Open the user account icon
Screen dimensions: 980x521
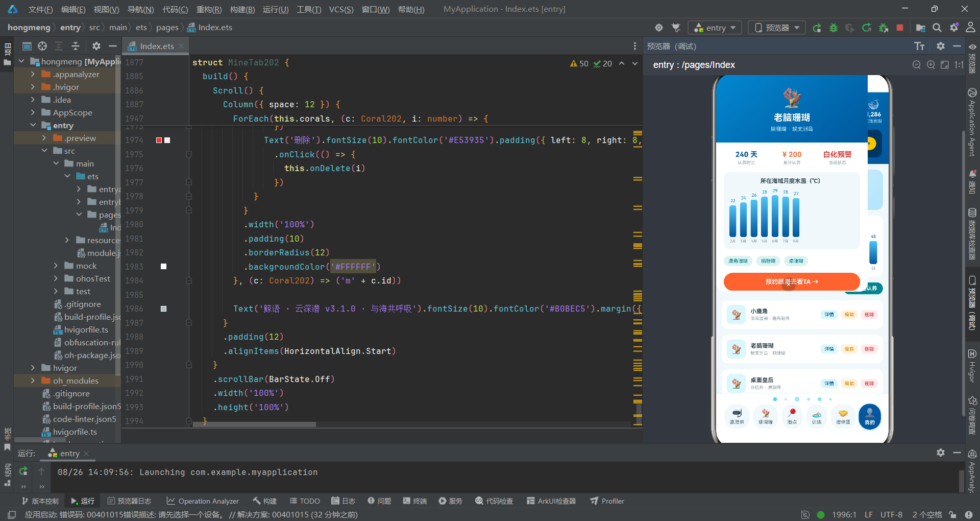[x=970, y=28]
